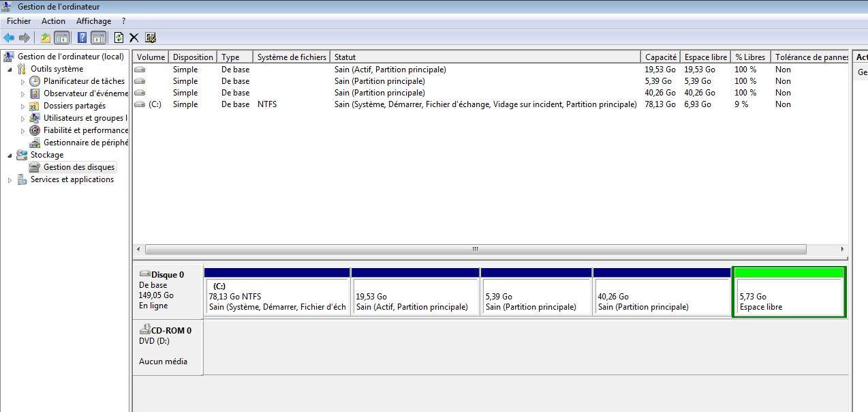Screen dimensions: 868x412
Task: Expand the Services et applications node
Action: [x=10, y=180]
